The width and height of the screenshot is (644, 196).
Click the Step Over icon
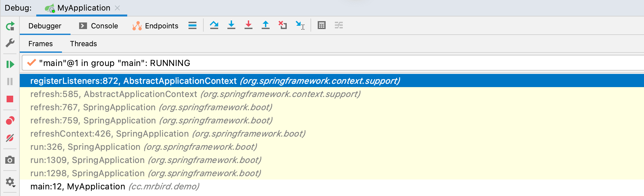(214, 25)
